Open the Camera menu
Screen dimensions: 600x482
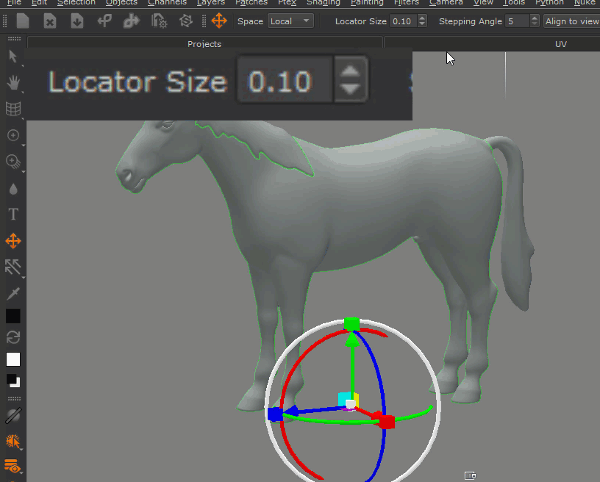(445, 3)
